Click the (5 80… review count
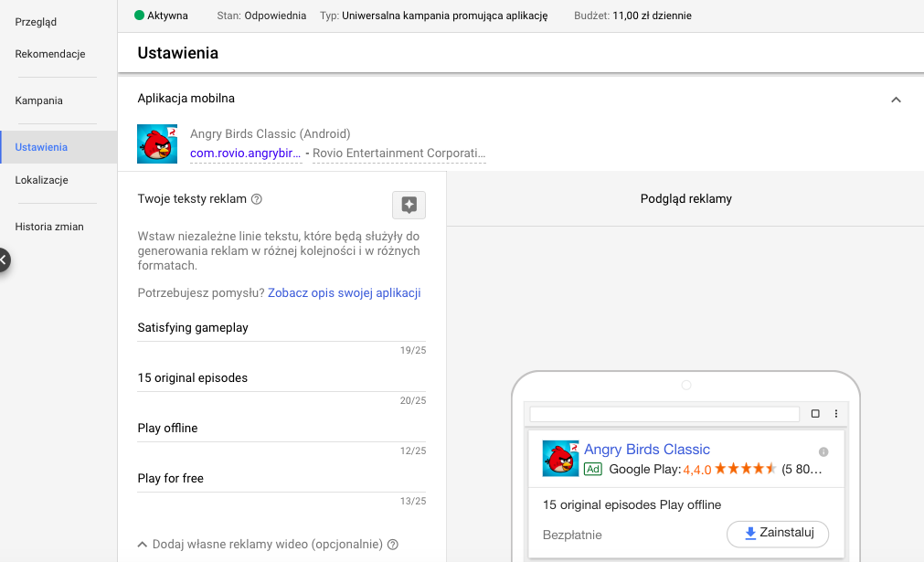 (802, 470)
